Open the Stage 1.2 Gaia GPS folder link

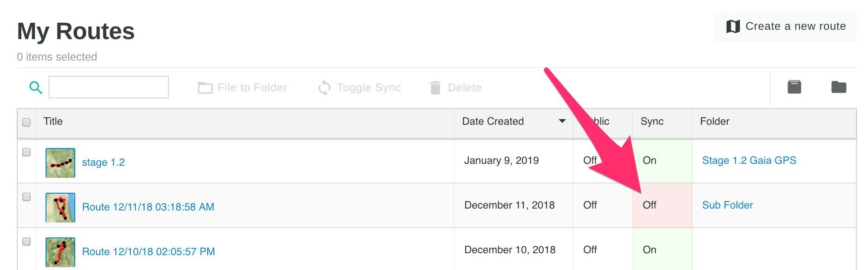tap(749, 161)
